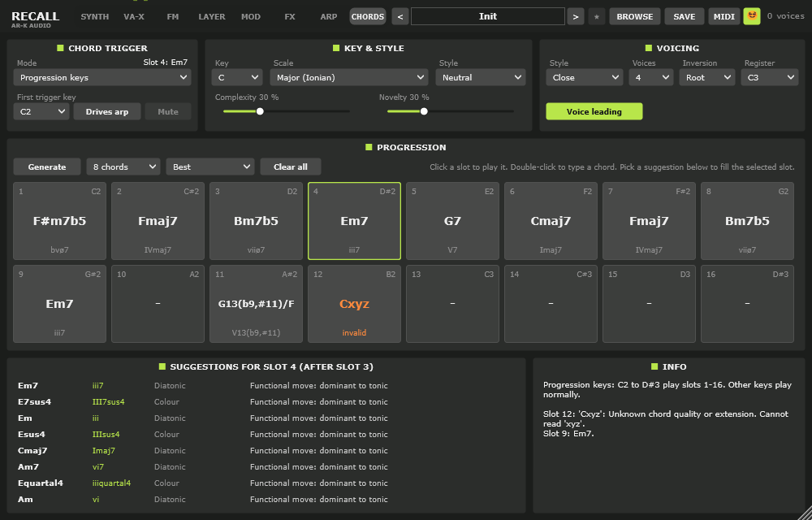Toggle the Voice leading button

594,111
